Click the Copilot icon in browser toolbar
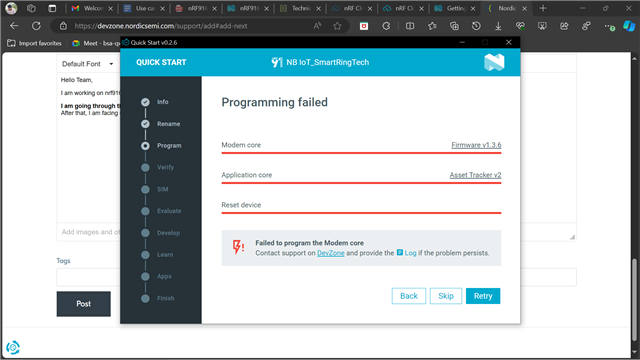This screenshot has width=640, height=360. (x=629, y=26)
